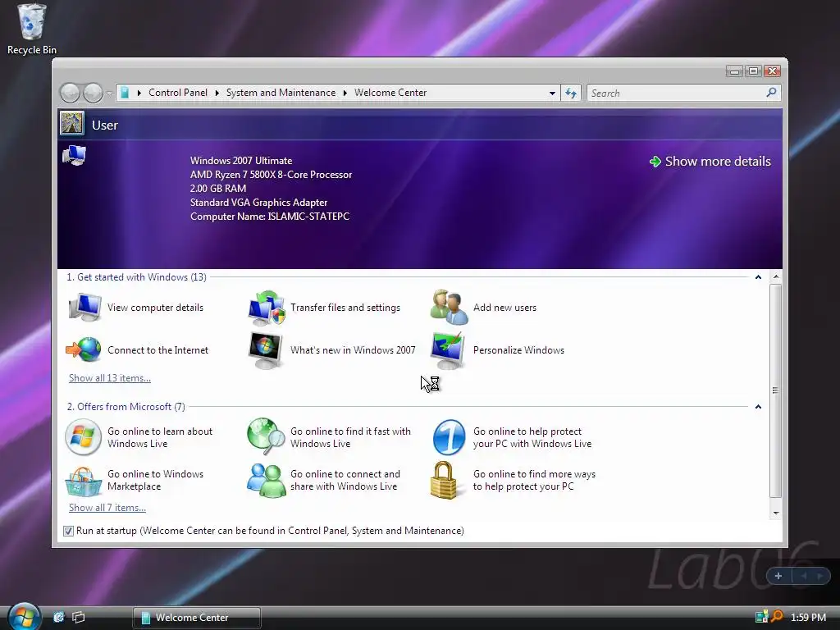
Task: Open the address bar history dropdown
Action: coord(552,94)
